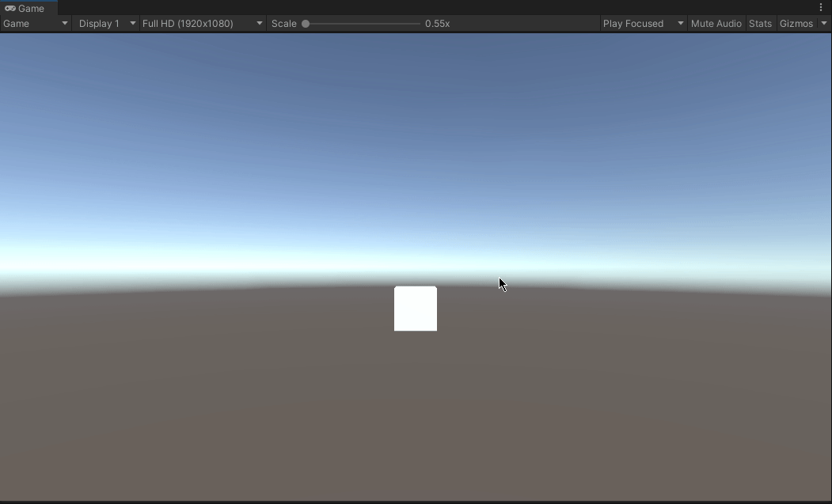This screenshot has width=832, height=504.
Task: Open the Game view display mode selector
Action: pyautogui.click(x=32, y=23)
